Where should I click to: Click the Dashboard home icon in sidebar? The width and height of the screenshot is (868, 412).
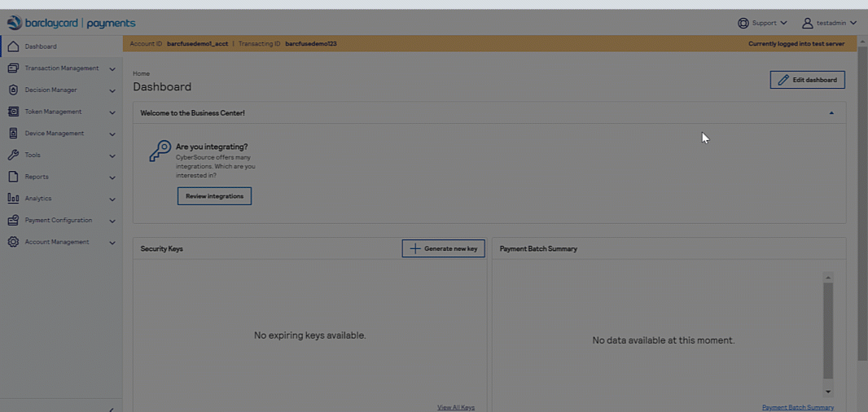(12, 46)
